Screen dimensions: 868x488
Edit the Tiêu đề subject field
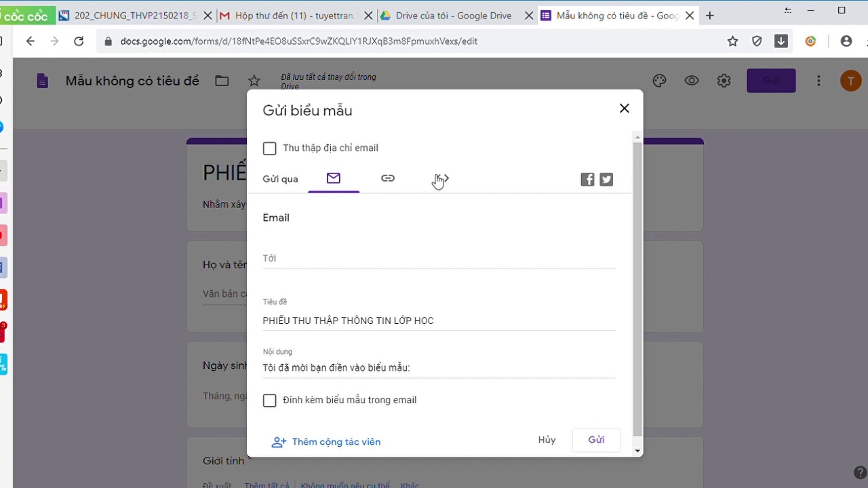click(x=439, y=321)
